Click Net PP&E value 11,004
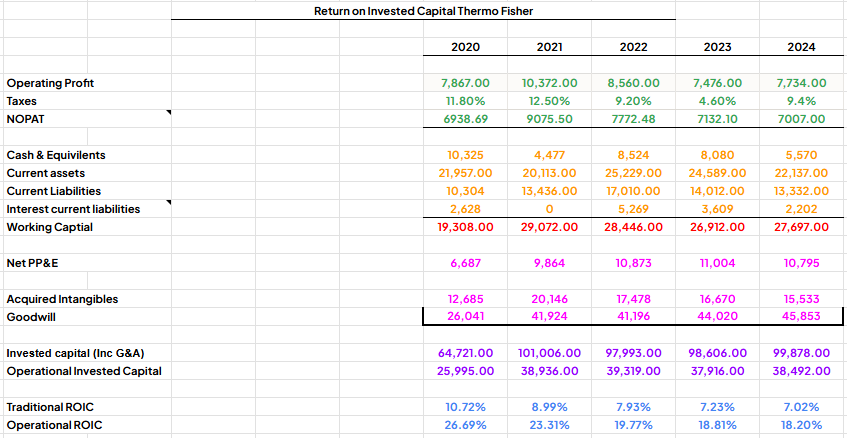847x438 pixels. point(718,263)
